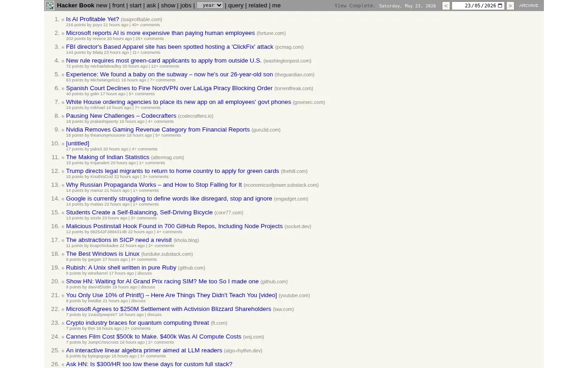The height and width of the screenshot is (368, 588).
Task: Open user 'theanonymousone' profile link
Action: (108, 135)
